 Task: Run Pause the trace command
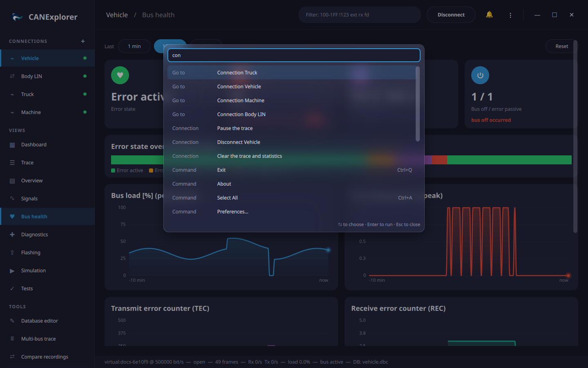click(x=292, y=128)
